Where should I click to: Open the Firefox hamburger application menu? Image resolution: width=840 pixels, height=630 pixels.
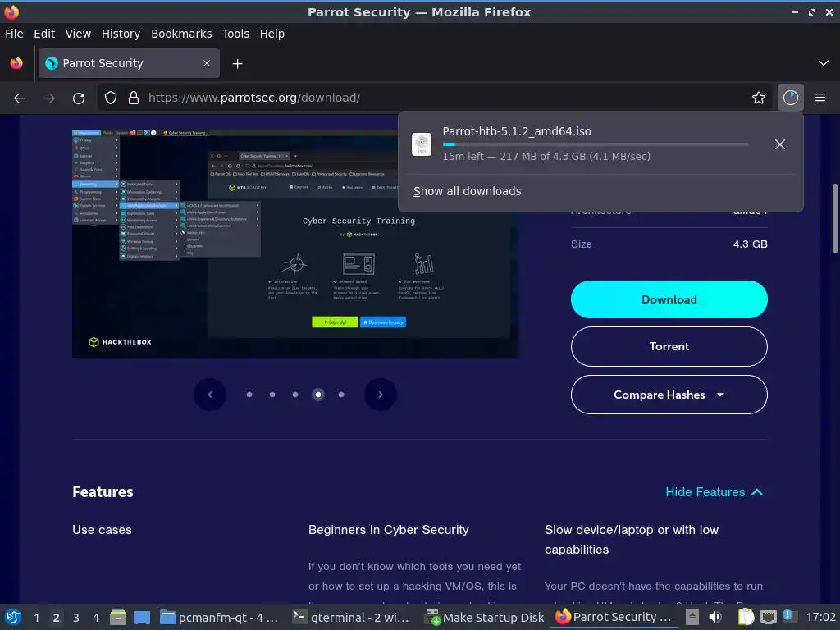click(x=819, y=98)
